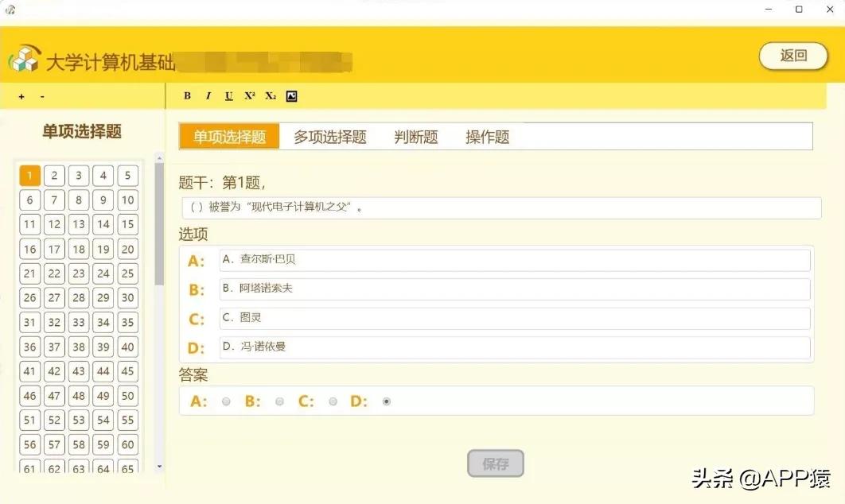This screenshot has width=845, height=504.
Task: Click the 单项选择题 heading in left panel
Action: pyautogui.click(x=82, y=131)
